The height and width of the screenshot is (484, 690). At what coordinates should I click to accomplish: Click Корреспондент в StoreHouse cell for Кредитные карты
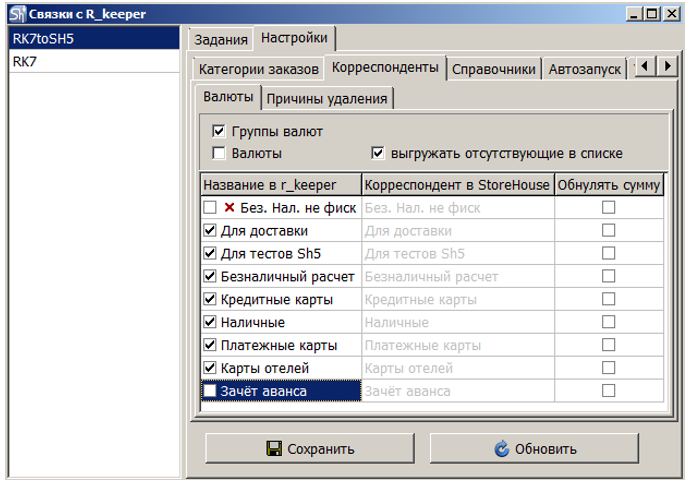pyautogui.click(x=456, y=300)
